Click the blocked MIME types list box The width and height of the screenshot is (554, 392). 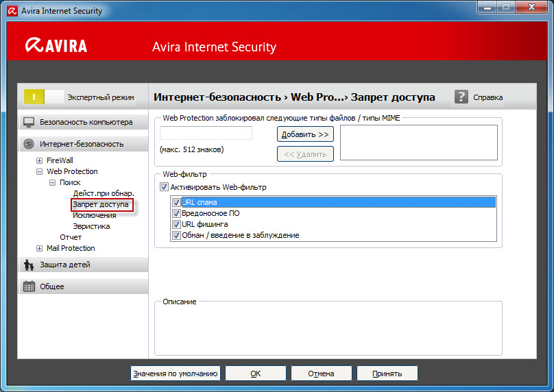tap(419, 143)
